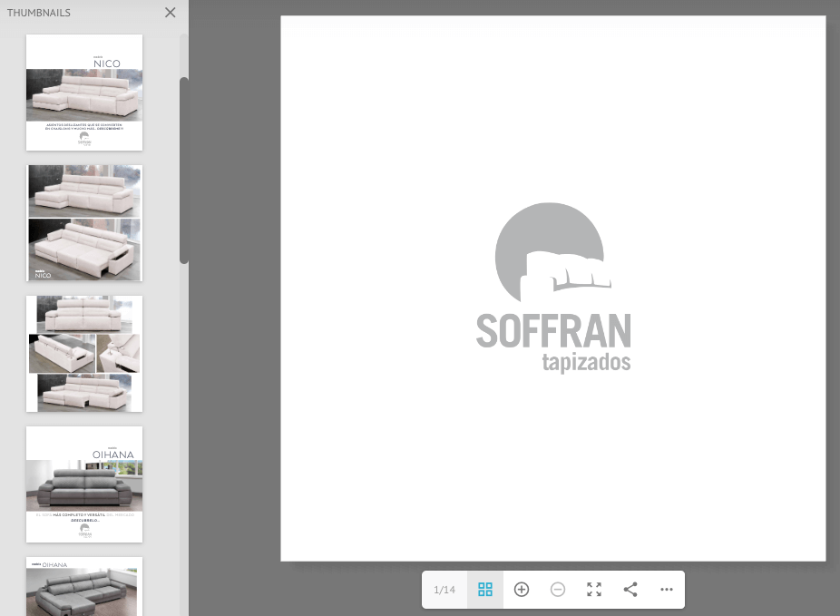Click the thumbnails panel scrollbar handle
The height and width of the screenshot is (616, 840).
click(x=184, y=171)
